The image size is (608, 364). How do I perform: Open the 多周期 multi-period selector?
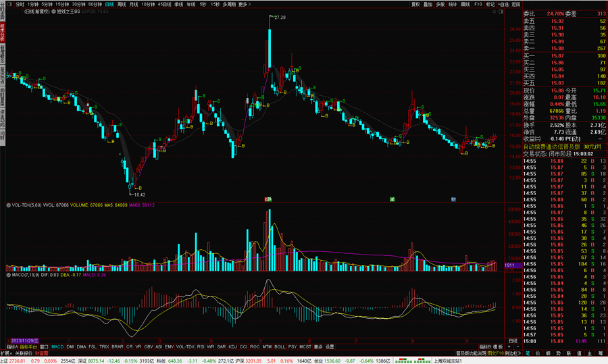[x=229, y=4]
